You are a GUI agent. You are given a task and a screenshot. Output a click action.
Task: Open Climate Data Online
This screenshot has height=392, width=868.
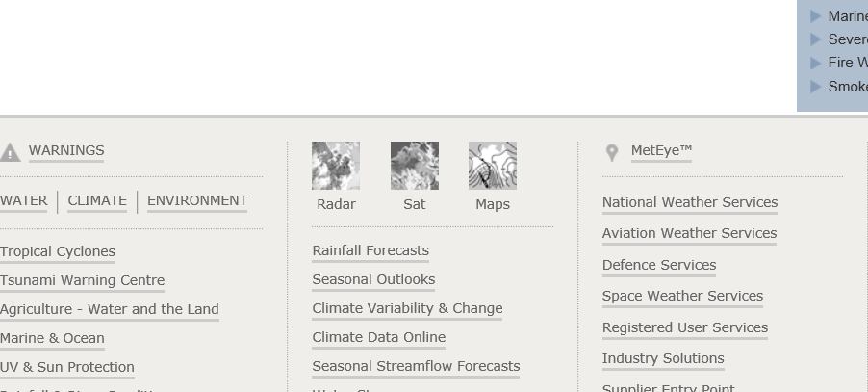click(x=378, y=338)
